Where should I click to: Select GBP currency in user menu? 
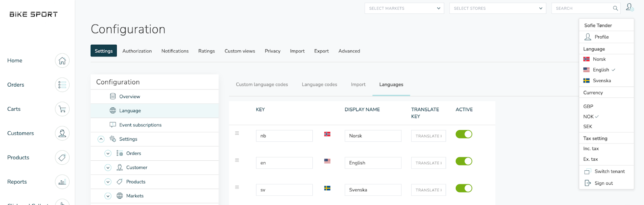tap(588, 106)
